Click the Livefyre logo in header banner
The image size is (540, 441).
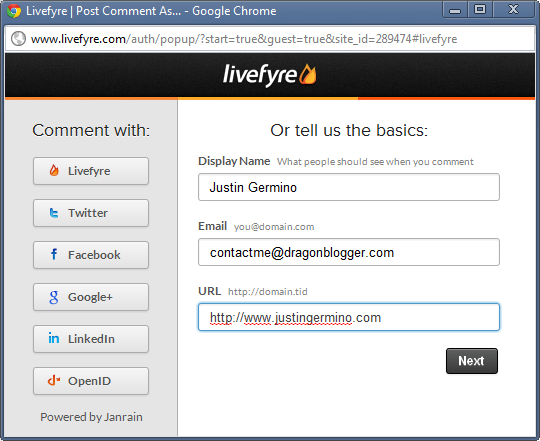(x=270, y=74)
